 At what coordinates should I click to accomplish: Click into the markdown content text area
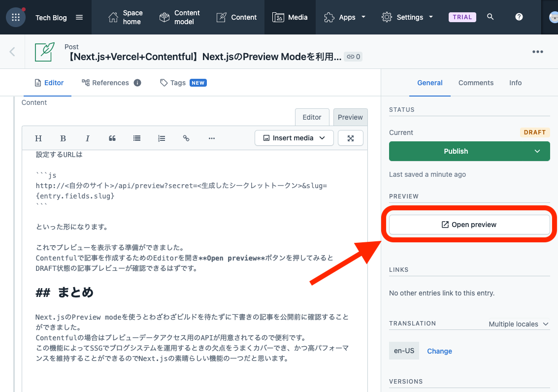click(x=195, y=270)
